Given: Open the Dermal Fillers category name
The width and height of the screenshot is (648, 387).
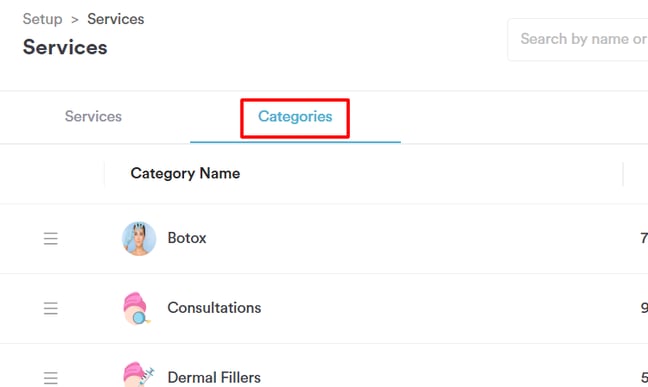Looking at the screenshot, I should point(214,377).
